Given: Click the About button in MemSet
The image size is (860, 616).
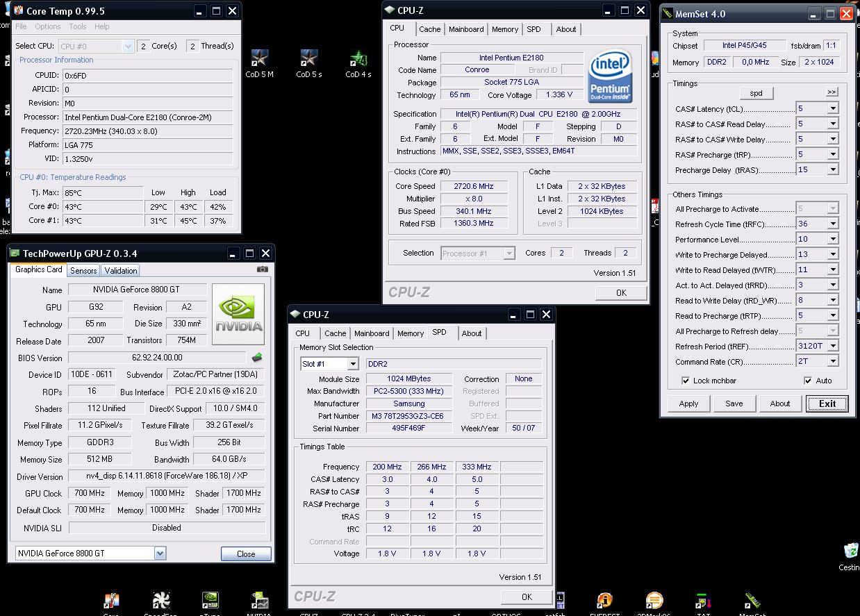Looking at the screenshot, I should click(780, 403).
